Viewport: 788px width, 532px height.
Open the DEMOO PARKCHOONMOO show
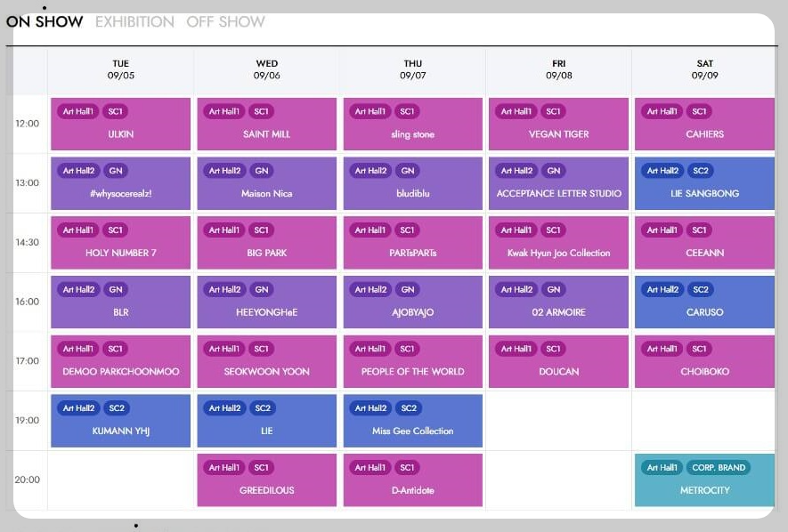click(x=120, y=361)
